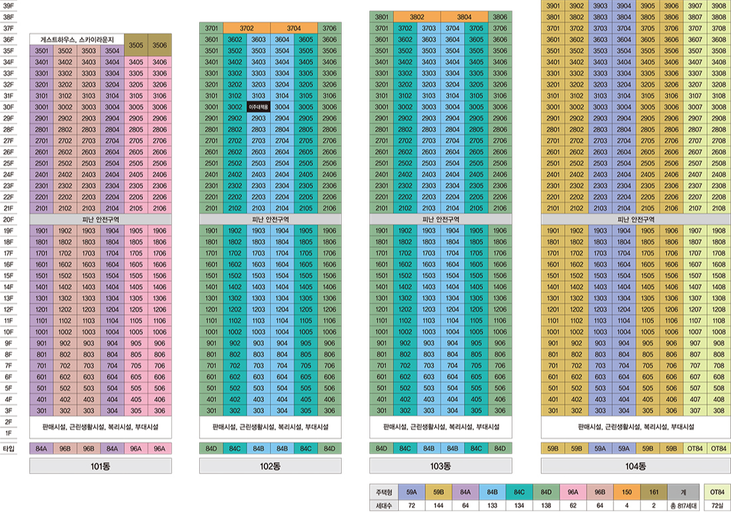Select the 20F floor label
Viewport: 731px width, 512px height.
point(8,219)
